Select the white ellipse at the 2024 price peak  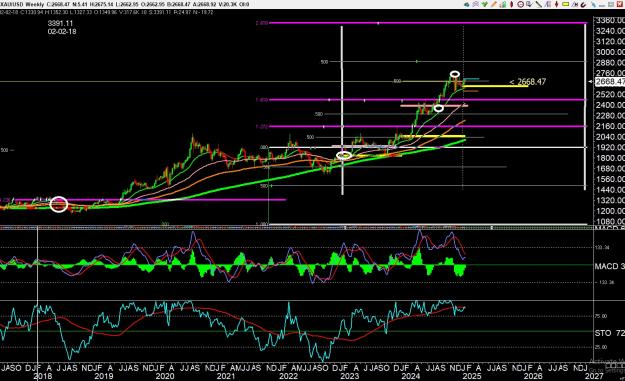(455, 74)
